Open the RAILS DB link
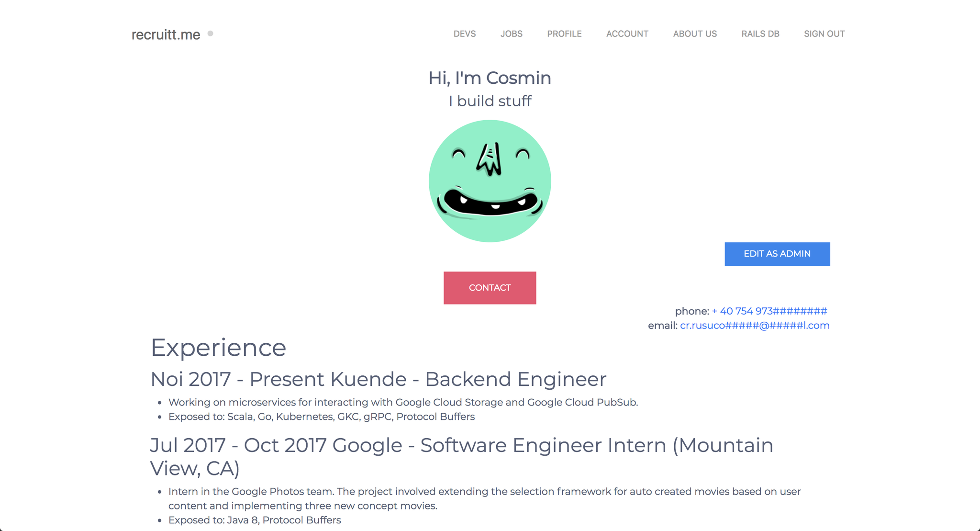 tap(760, 34)
